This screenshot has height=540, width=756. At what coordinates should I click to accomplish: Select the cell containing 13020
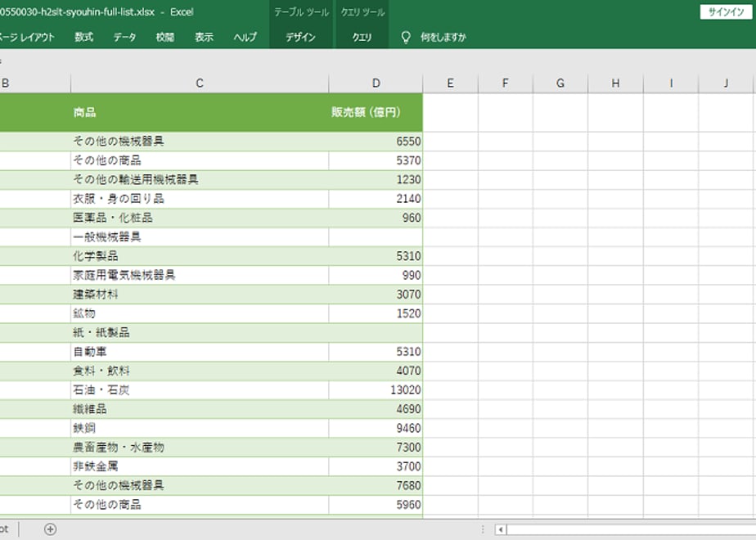tap(376, 390)
